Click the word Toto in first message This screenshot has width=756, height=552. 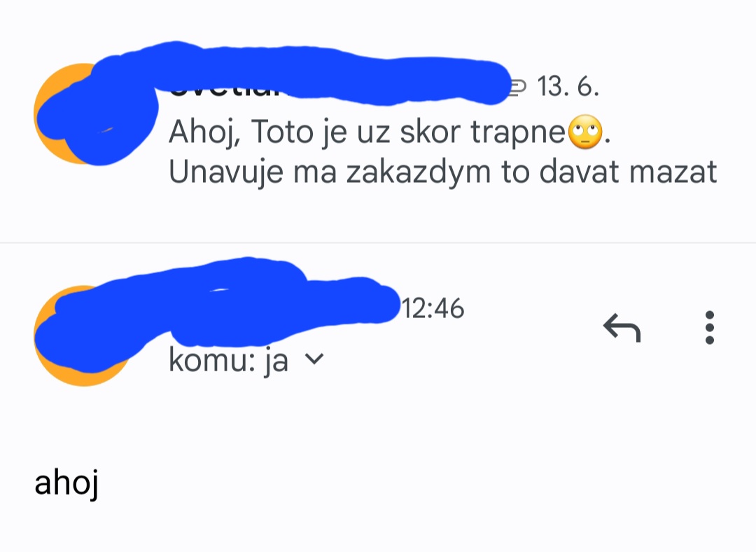point(282,132)
